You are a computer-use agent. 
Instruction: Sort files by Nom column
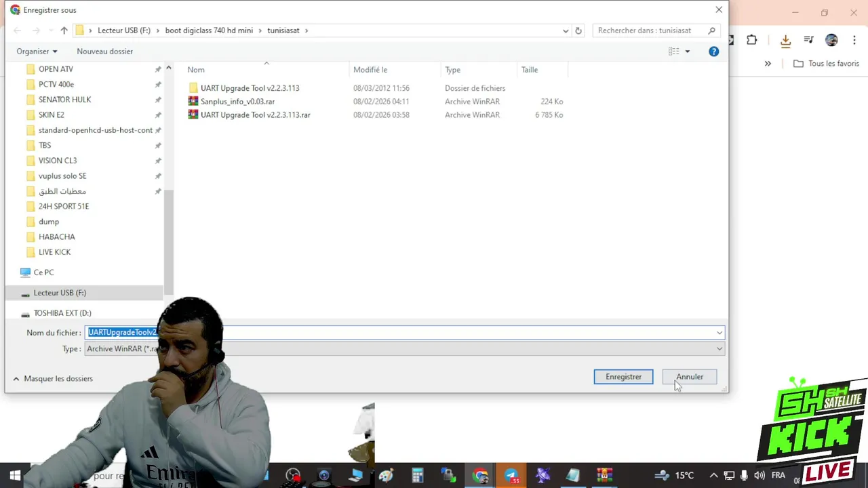point(196,70)
